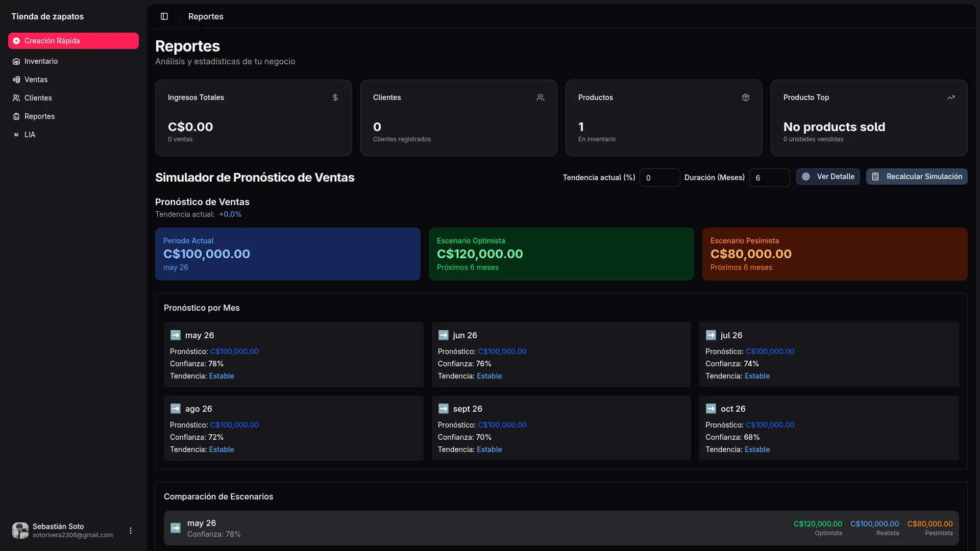Click the calculator icon in Recalcular Simulación
980x551 pixels.
(875, 177)
